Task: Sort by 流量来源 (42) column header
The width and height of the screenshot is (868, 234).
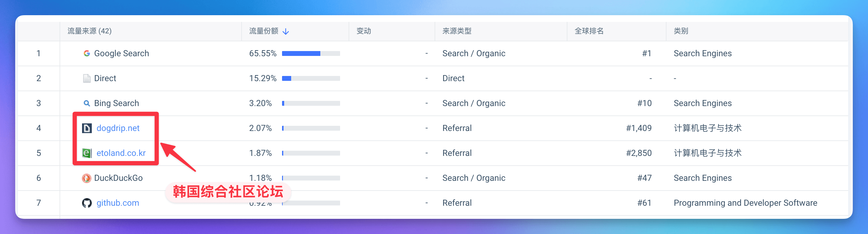Action: tap(89, 31)
